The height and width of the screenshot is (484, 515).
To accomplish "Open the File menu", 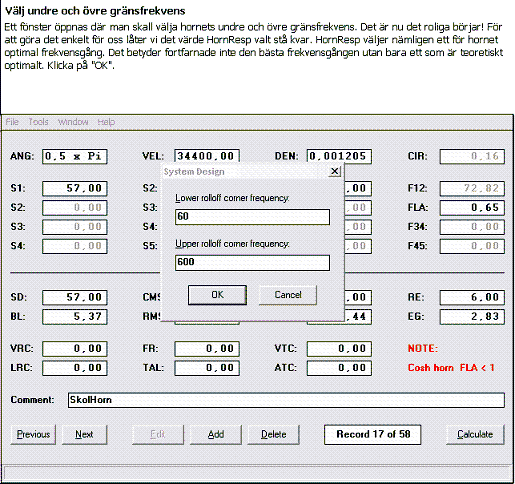I will [x=12, y=122].
